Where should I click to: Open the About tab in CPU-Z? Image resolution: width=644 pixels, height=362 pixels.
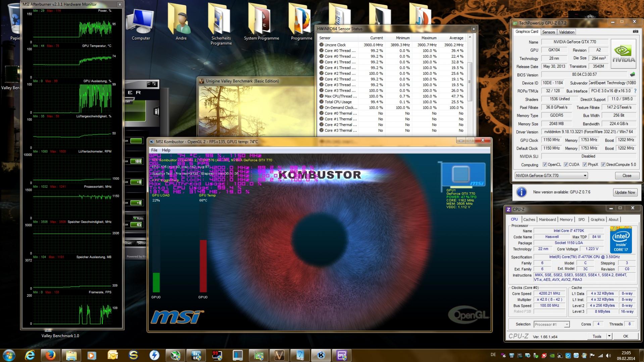613,219
